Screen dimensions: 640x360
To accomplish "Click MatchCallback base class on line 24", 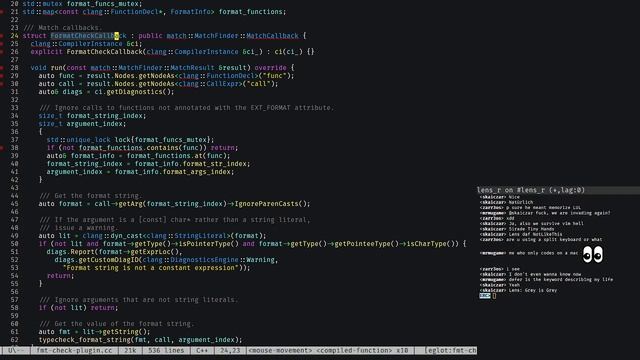I will 272,36.
